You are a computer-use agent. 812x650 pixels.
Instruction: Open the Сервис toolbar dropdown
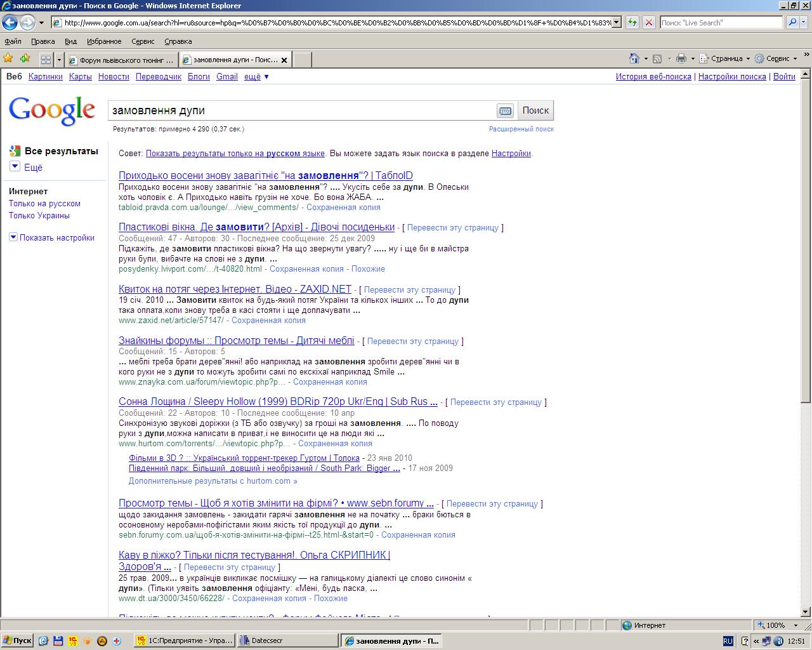[775, 58]
